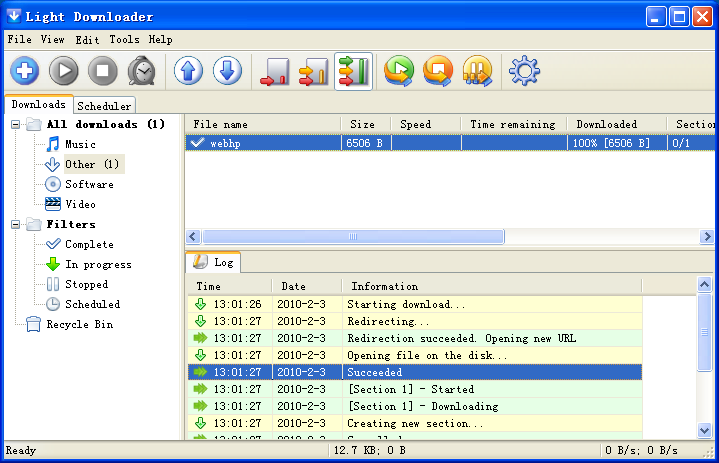Click the notepad icon on Log tab

click(200, 262)
